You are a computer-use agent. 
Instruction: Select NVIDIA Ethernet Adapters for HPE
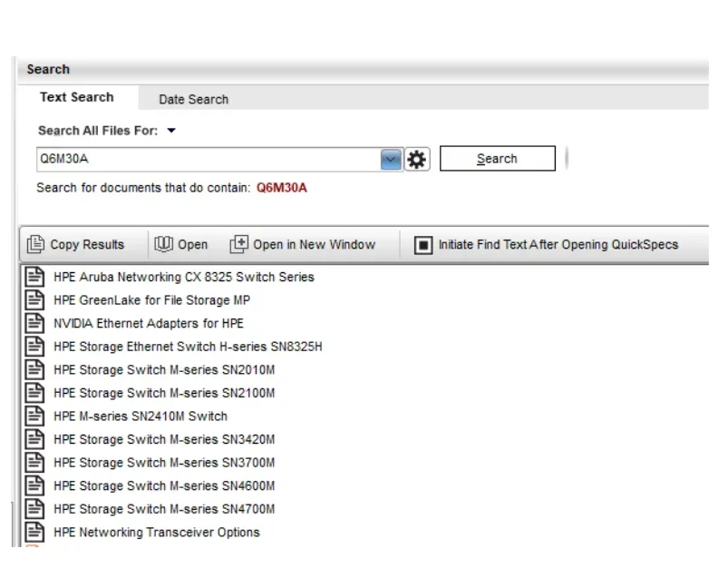[149, 323]
